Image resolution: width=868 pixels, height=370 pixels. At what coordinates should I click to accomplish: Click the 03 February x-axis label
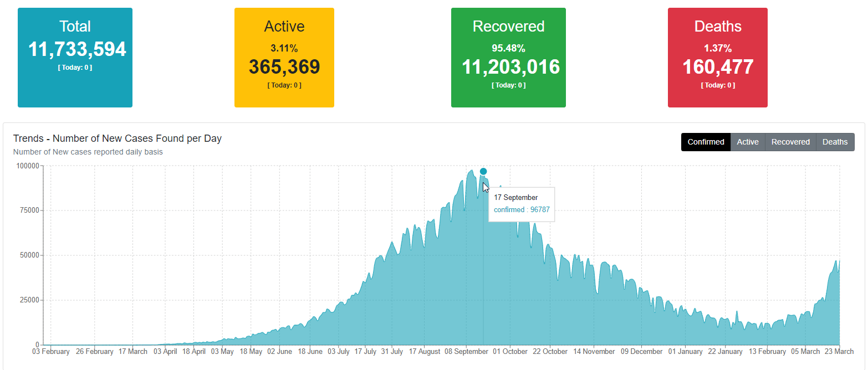[51, 352]
